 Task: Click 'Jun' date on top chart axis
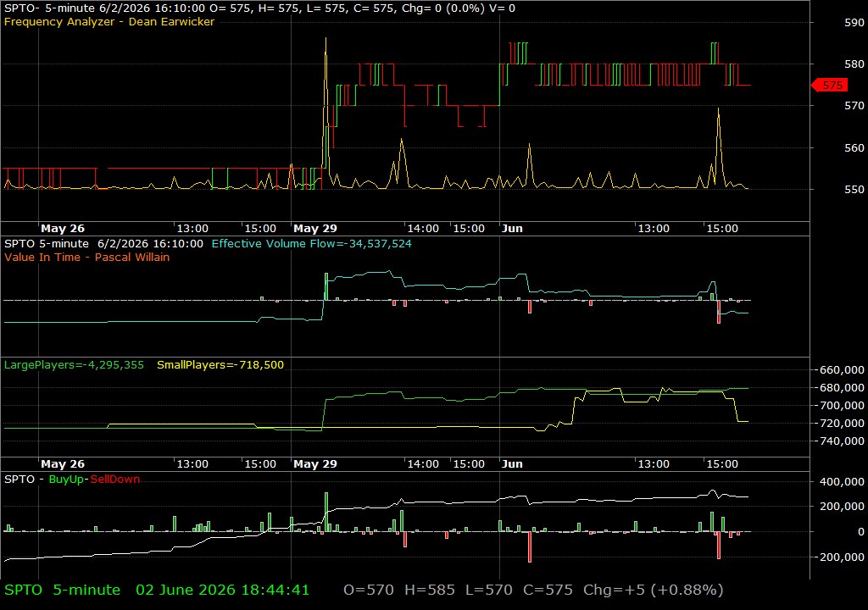pyautogui.click(x=512, y=228)
